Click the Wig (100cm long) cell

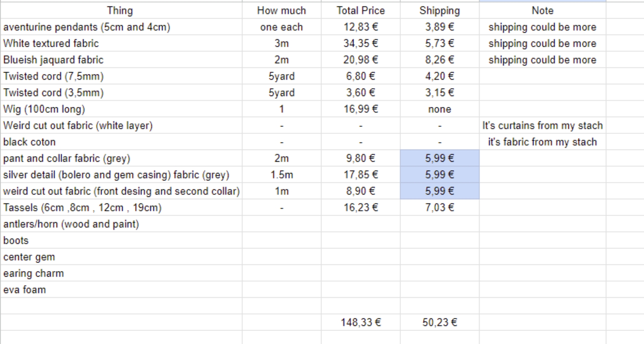(44, 109)
